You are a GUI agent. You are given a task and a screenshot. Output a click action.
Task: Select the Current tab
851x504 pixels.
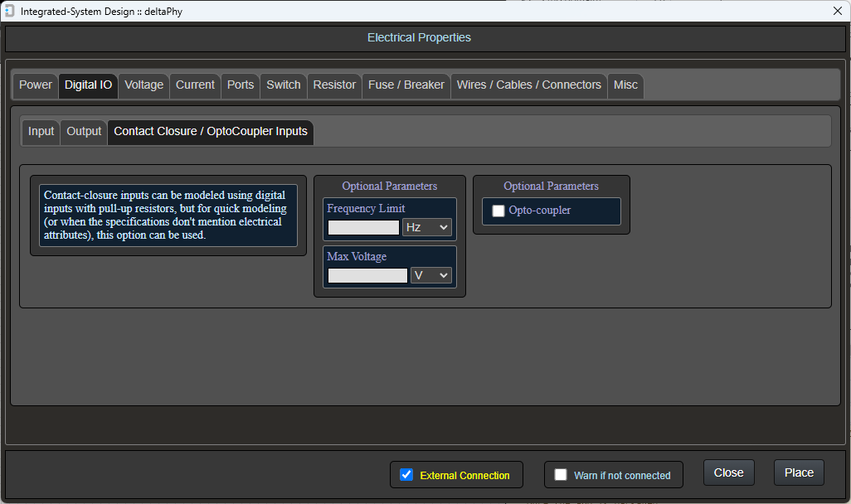point(195,85)
